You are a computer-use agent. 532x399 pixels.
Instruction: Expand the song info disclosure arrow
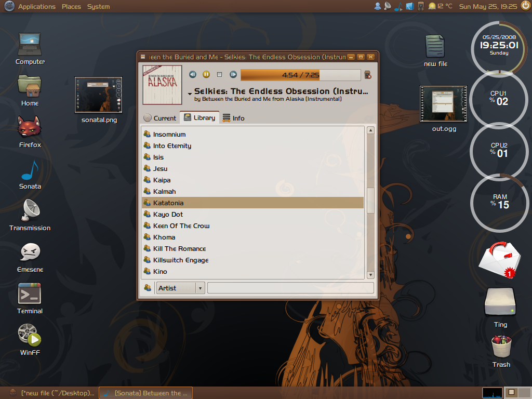click(190, 94)
